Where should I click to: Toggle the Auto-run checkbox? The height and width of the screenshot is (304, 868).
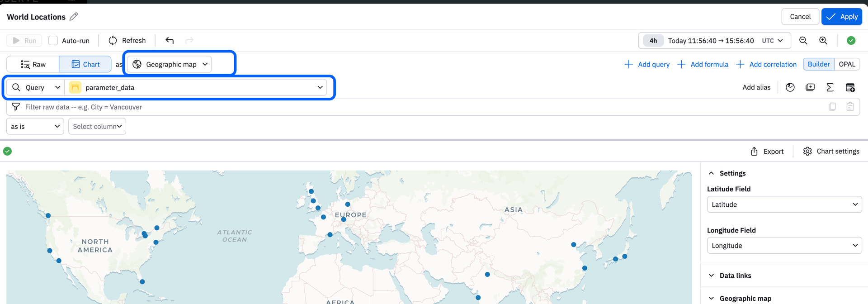point(53,40)
